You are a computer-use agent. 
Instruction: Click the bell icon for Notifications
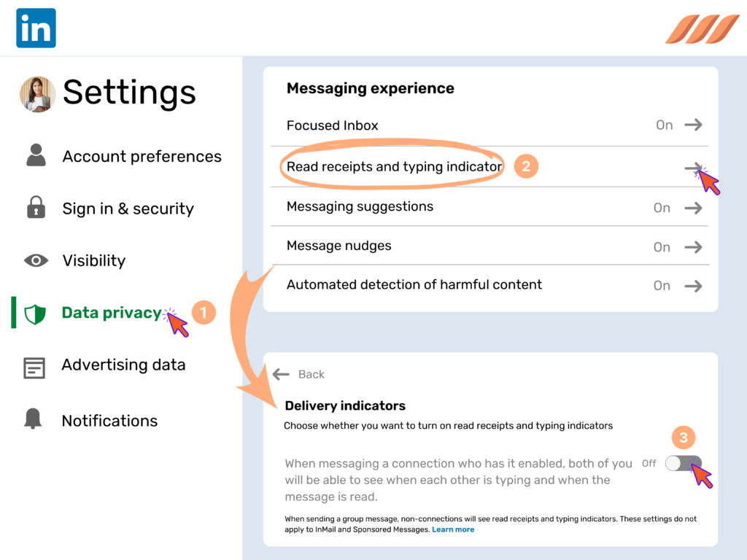point(35,420)
